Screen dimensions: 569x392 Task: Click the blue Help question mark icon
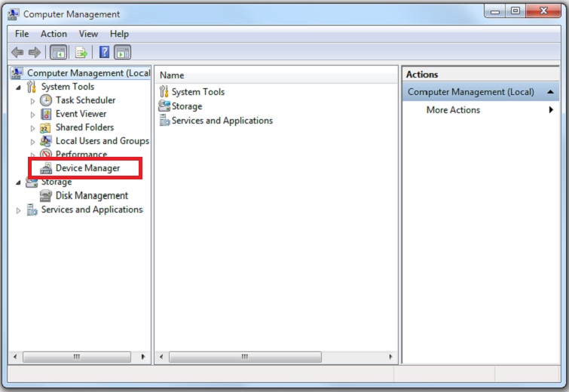tap(104, 52)
